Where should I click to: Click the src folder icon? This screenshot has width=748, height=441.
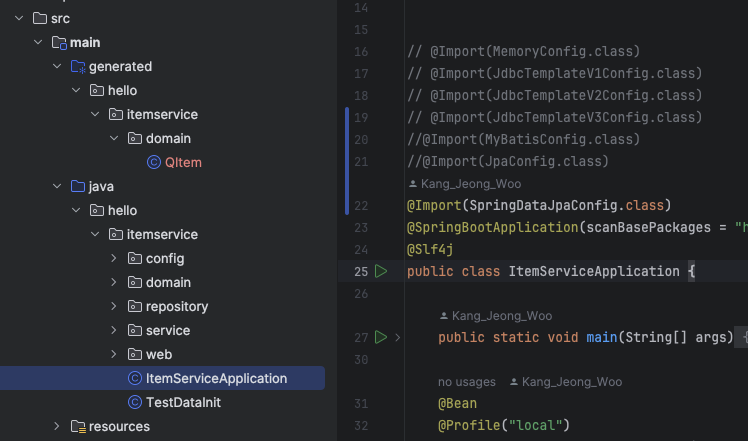pyautogui.click(x=40, y=19)
